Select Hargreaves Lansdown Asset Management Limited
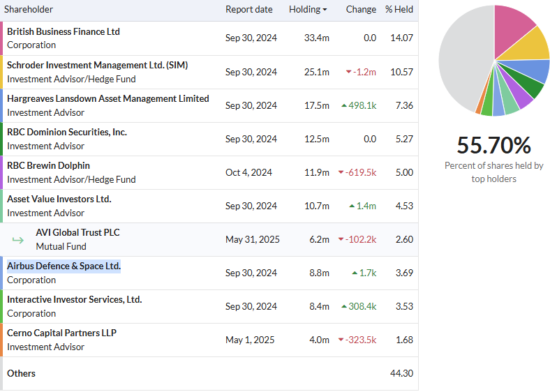Image resolution: width=550 pixels, height=392 pixels. click(x=107, y=99)
